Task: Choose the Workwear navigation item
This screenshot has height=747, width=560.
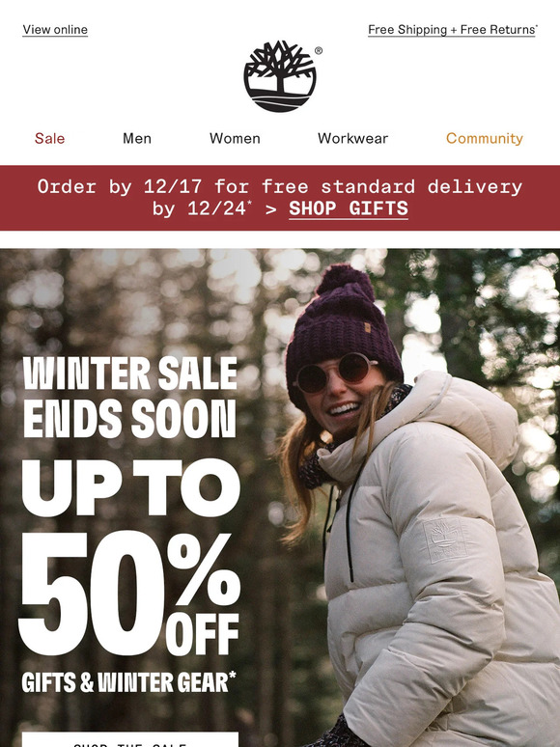Action: (352, 138)
